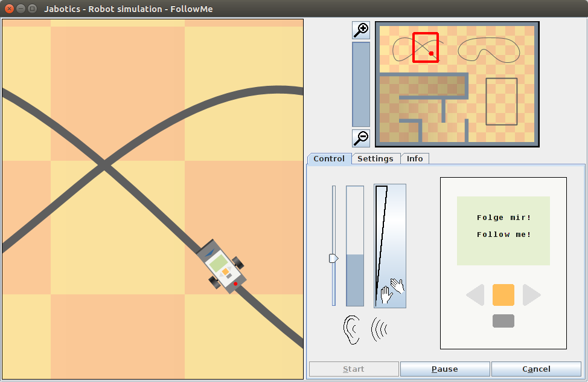This screenshot has width=588, height=382.
Task: Click the gray NXT escape button
Action: click(503, 321)
